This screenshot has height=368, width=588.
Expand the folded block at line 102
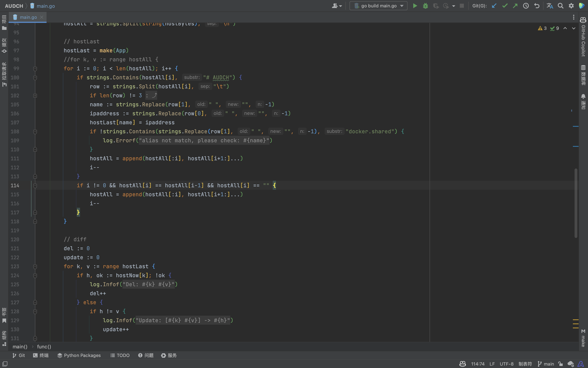(x=35, y=96)
